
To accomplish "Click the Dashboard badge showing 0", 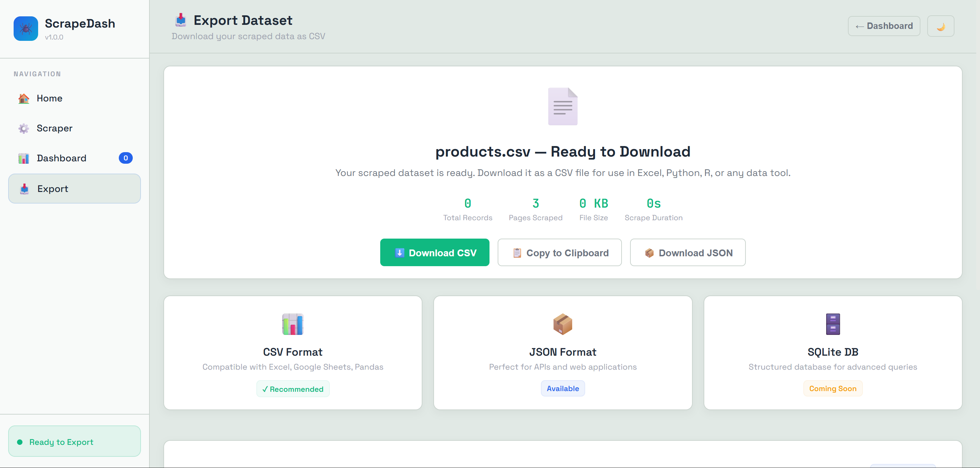I will click(x=126, y=158).
